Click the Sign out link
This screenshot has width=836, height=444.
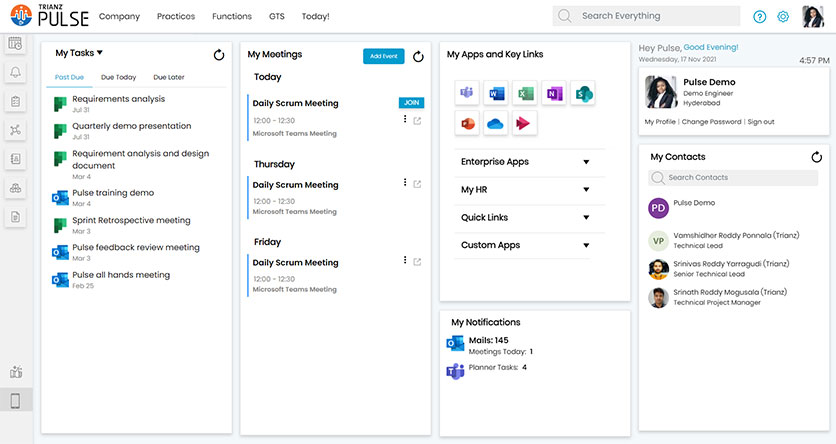[761, 122]
